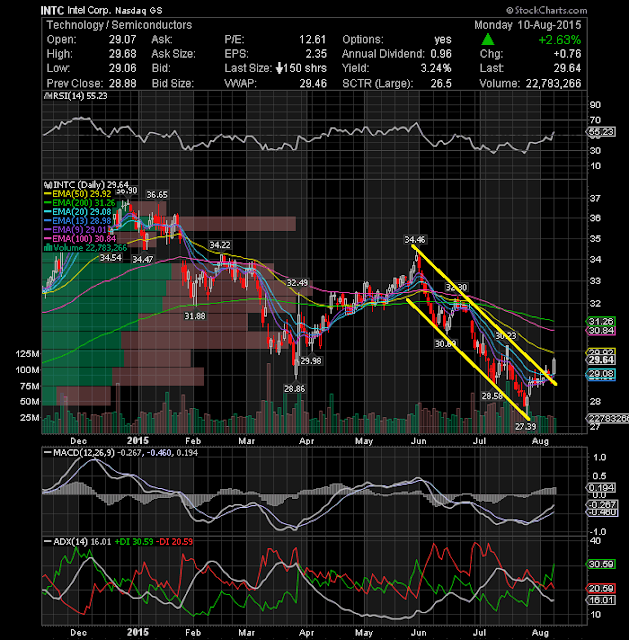This screenshot has width=629, height=640.
Task: Click the Yield value 3.24%
Action: click(436, 68)
